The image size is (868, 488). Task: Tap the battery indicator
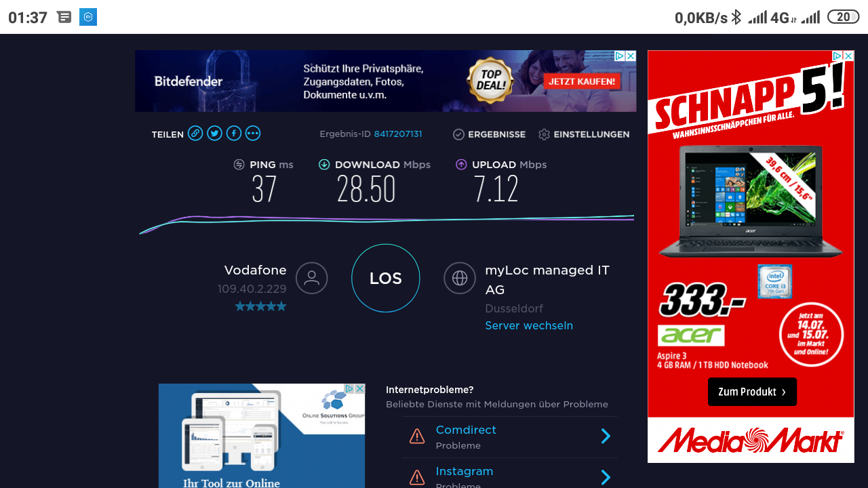click(x=844, y=17)
